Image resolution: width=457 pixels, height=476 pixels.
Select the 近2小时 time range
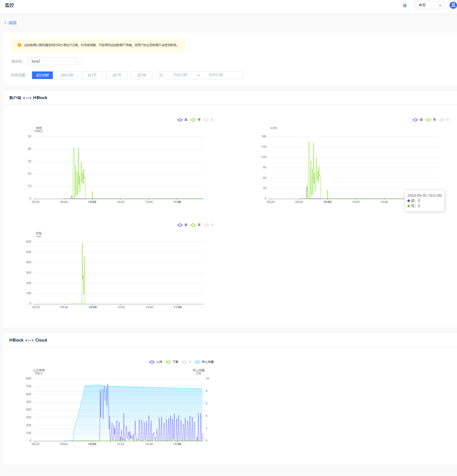click(42, 75)
